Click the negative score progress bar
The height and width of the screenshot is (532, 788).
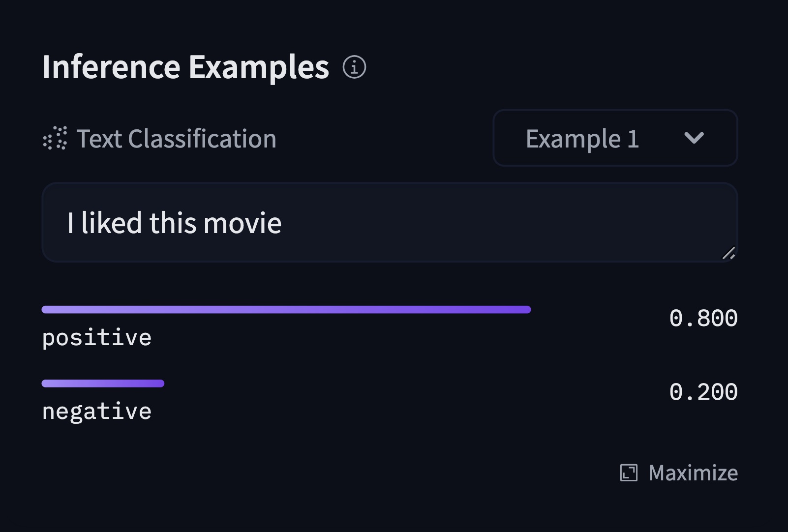103,384
